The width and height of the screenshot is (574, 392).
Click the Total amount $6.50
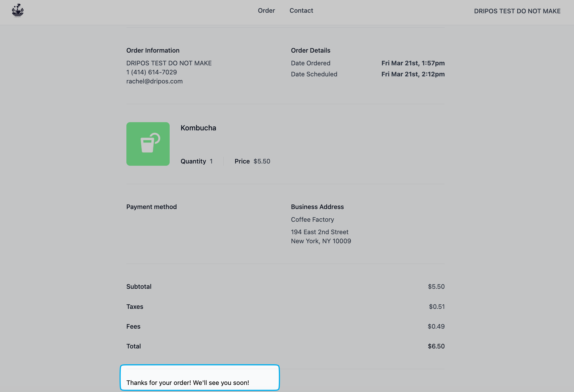pyautogui.click(x=436, y=346)
